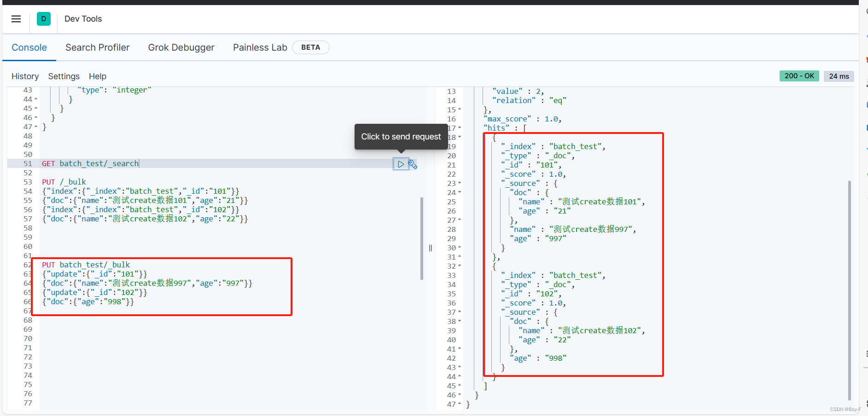Click the index _id 101 bulk line
This screenshot has height=416, width=868.
coord(141,191)
